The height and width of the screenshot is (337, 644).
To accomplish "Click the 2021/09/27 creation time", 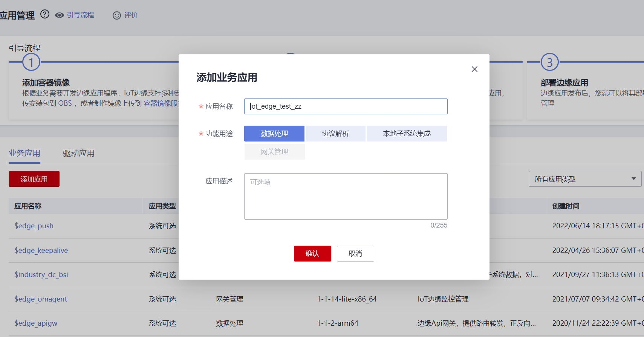I will [x=598, y=274].
